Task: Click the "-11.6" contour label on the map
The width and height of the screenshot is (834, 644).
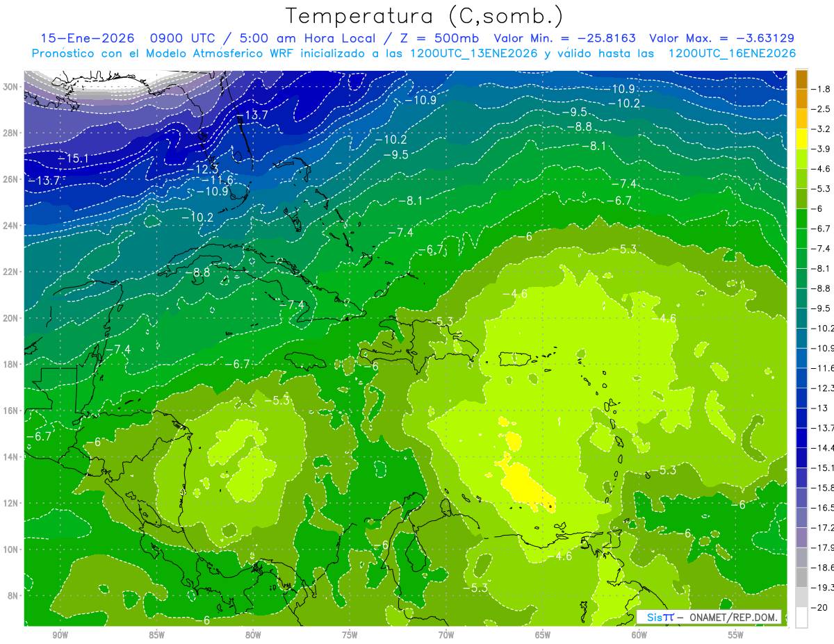Action: (x=217, y=180)
